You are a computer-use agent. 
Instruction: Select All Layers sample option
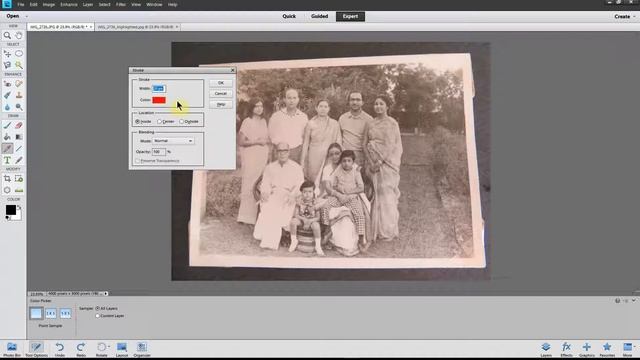98,309
